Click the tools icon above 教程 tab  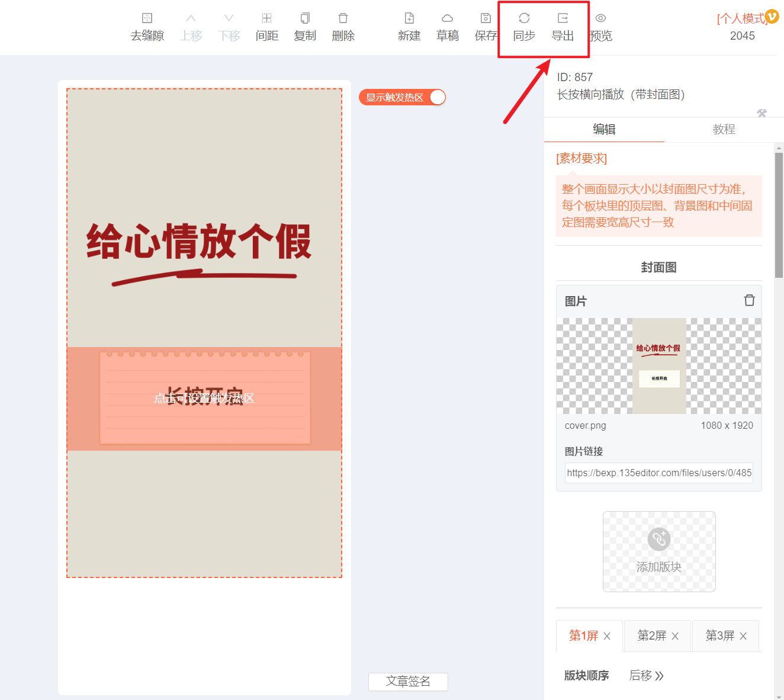point(762,113)
